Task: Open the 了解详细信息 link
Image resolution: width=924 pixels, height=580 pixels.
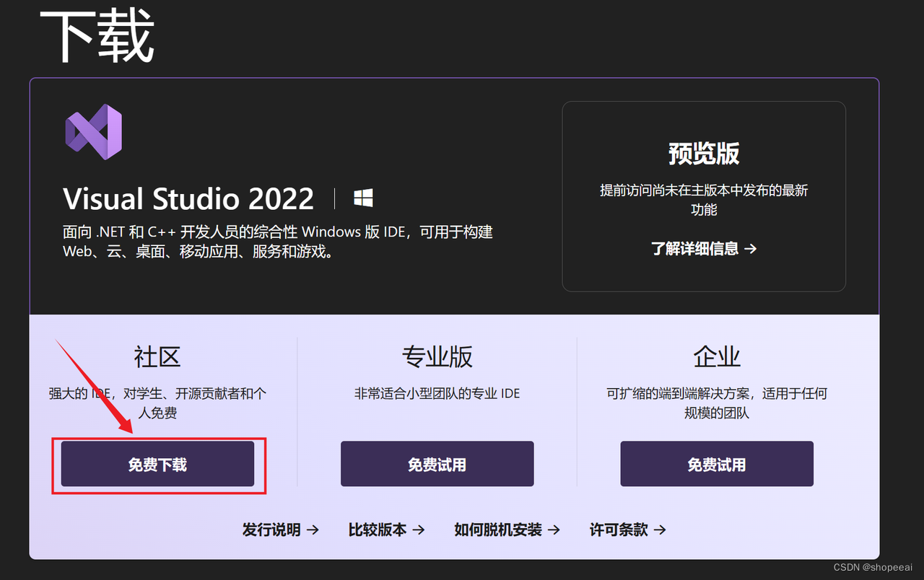Action: 697,248
